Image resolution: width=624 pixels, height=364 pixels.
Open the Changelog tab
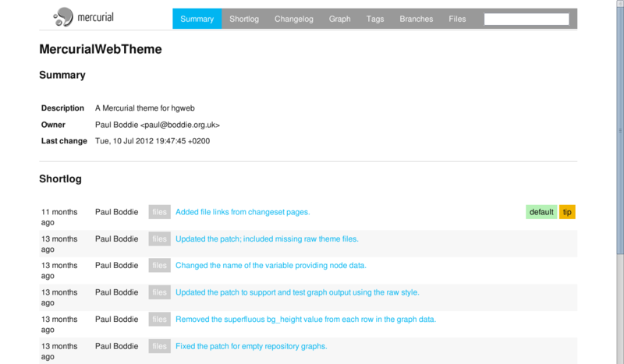tap(294, 19)
